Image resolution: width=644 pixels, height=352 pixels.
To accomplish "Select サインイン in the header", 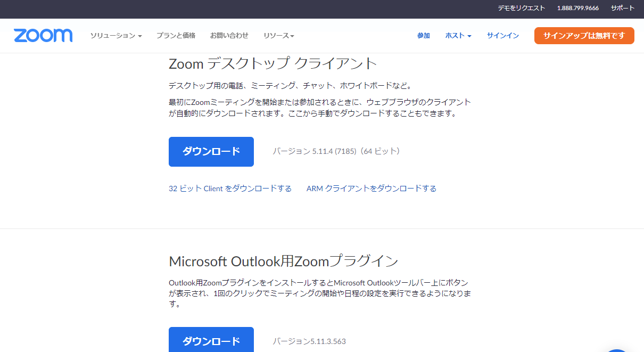I will (x=502, y=36).
